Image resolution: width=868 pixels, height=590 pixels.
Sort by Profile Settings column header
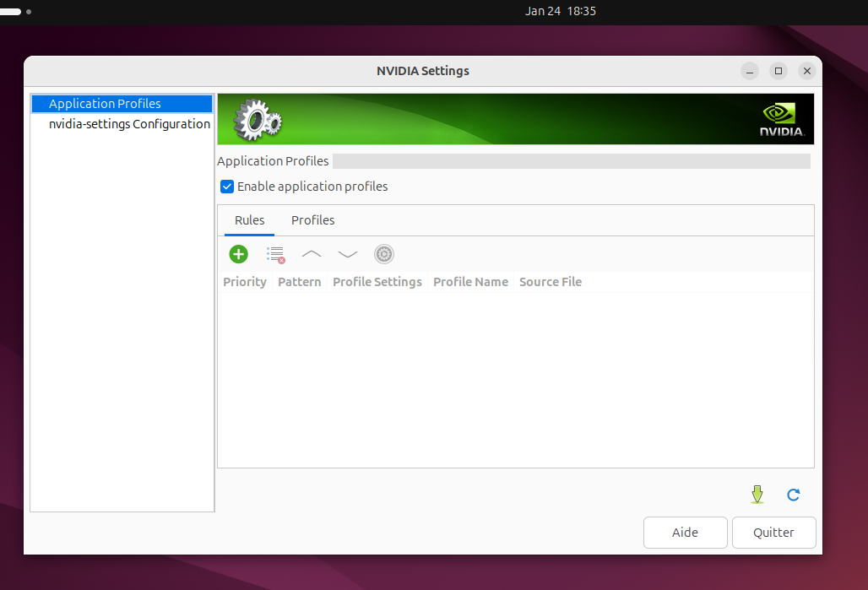(377, 282)
